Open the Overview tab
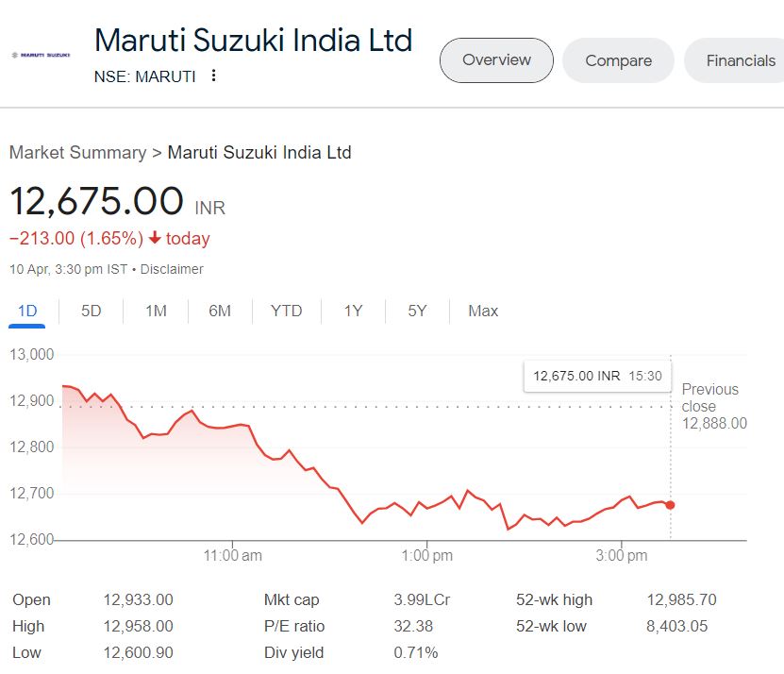This screenshot has height=674, width=784. (x=496, y=60)
